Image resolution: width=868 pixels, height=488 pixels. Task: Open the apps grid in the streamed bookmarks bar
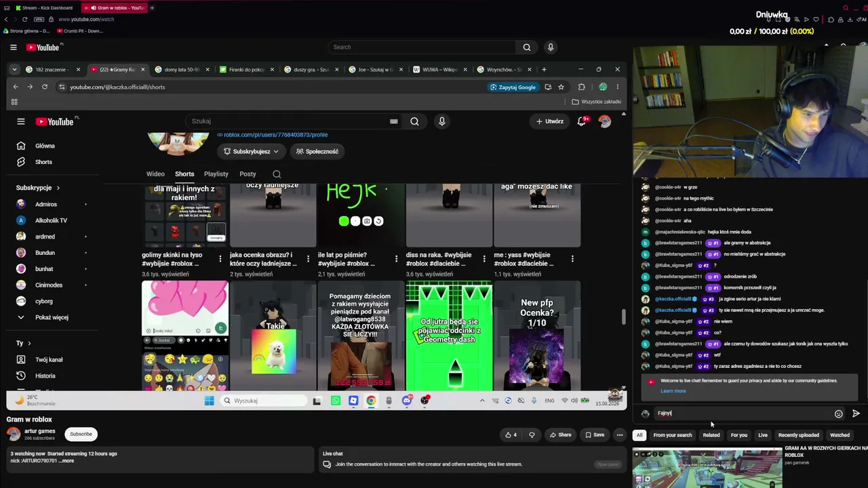click(x=14, y=102)
